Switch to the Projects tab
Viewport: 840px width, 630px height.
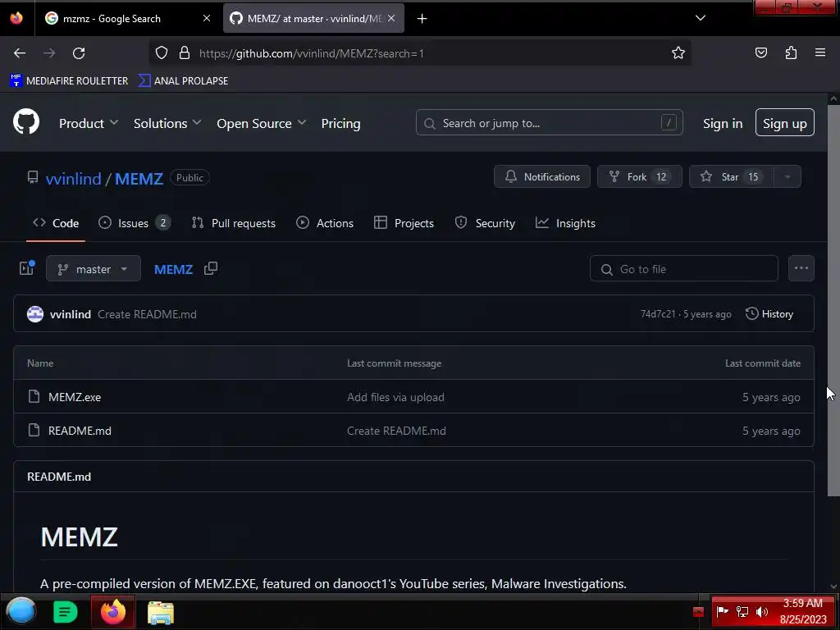pos(404,223)
